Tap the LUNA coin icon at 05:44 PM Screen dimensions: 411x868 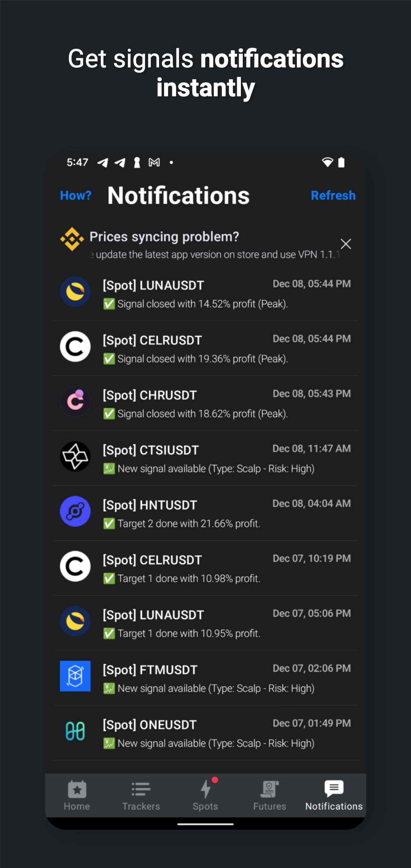tap(75, 292)
